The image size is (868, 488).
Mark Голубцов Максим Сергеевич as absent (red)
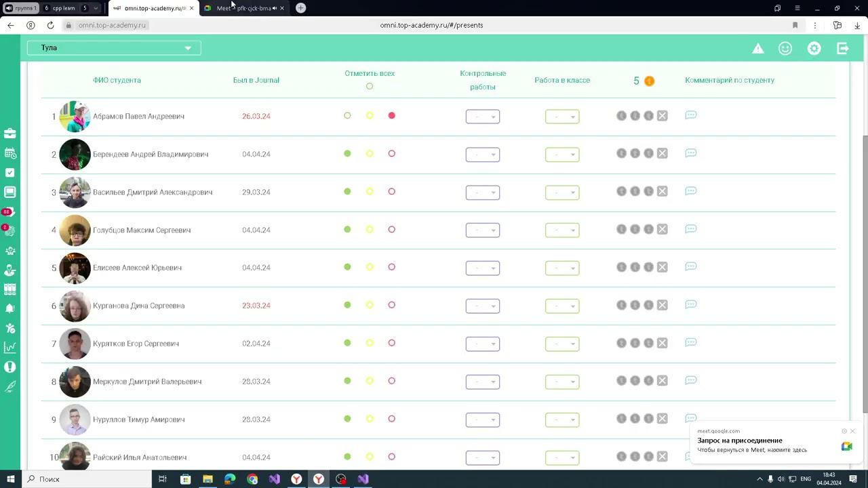point(391,230)
